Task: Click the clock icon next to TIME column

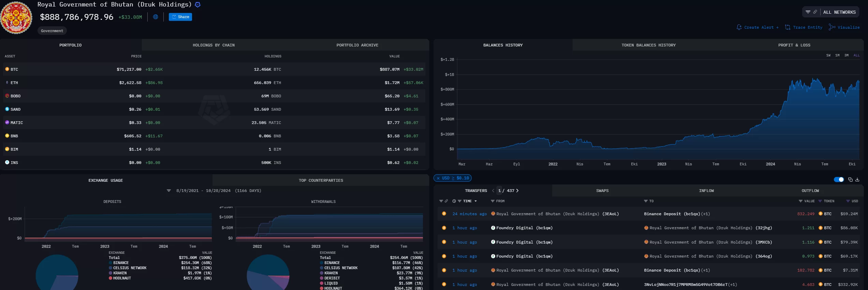Action: click(454, 201)
